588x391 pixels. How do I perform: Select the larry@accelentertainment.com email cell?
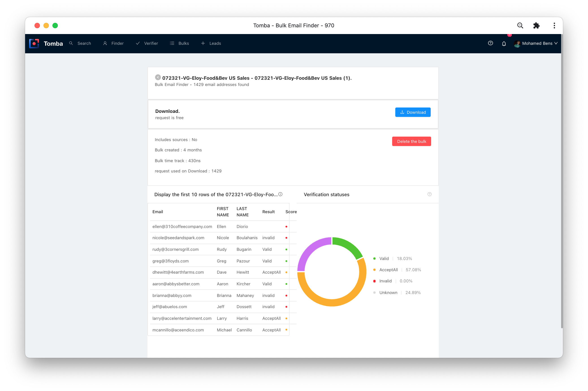182,318
